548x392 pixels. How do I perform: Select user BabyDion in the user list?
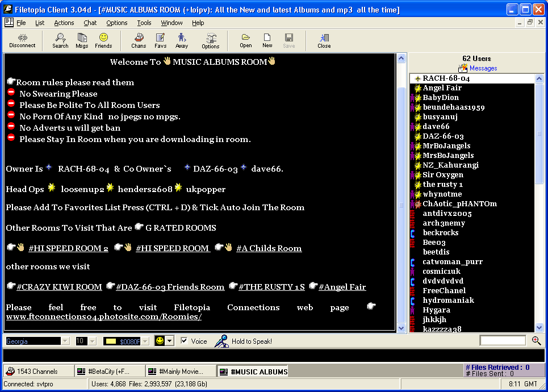click(x=441, y=98)
